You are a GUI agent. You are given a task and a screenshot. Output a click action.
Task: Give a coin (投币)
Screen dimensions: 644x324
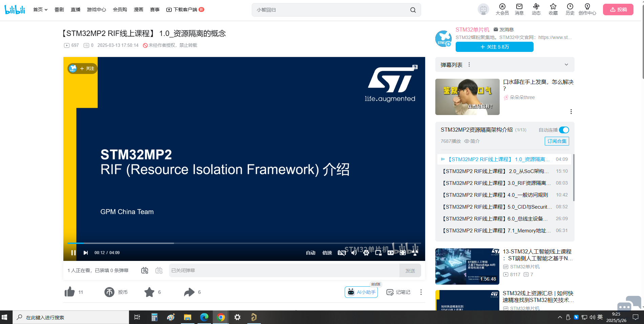coord(109,292)
